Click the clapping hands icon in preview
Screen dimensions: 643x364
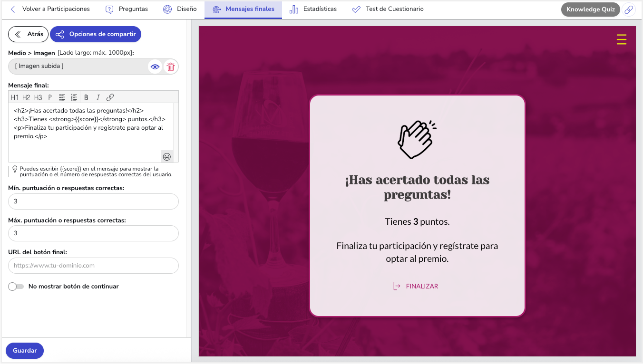tap(417, 139)
